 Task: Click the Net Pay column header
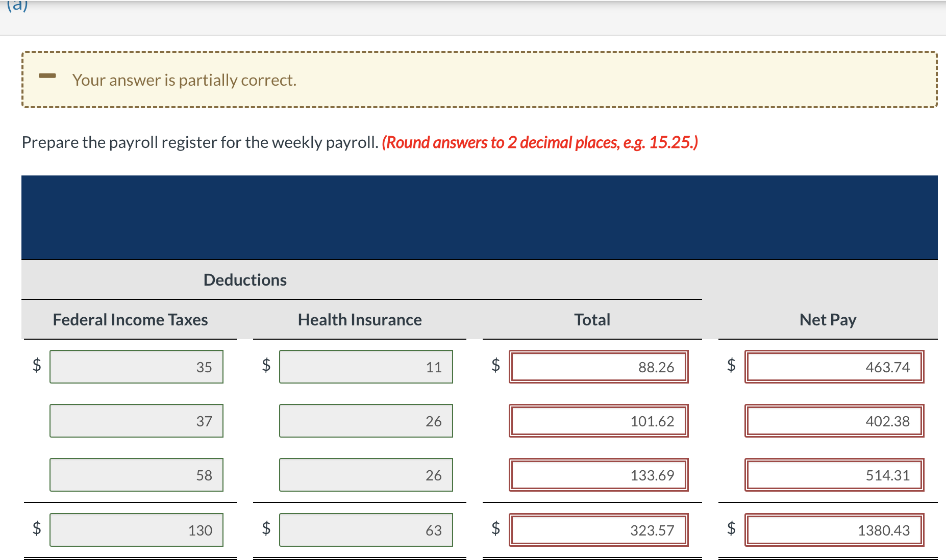coord(827,319)
